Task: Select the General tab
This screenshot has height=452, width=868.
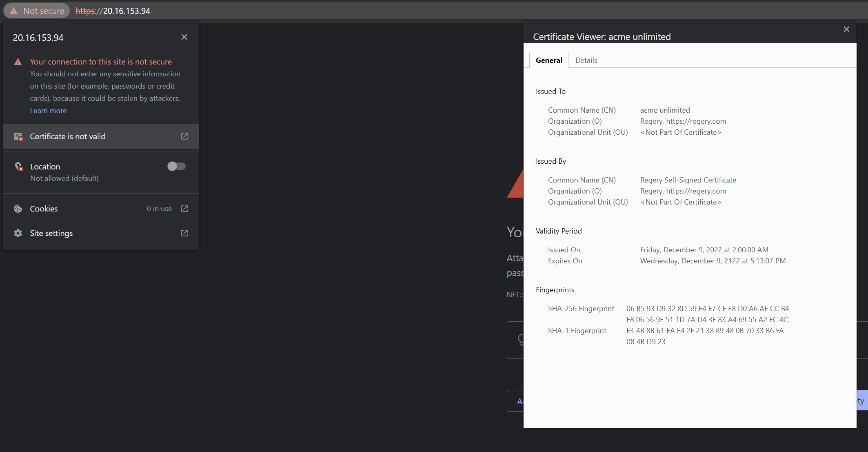Action: click(549, 60)
